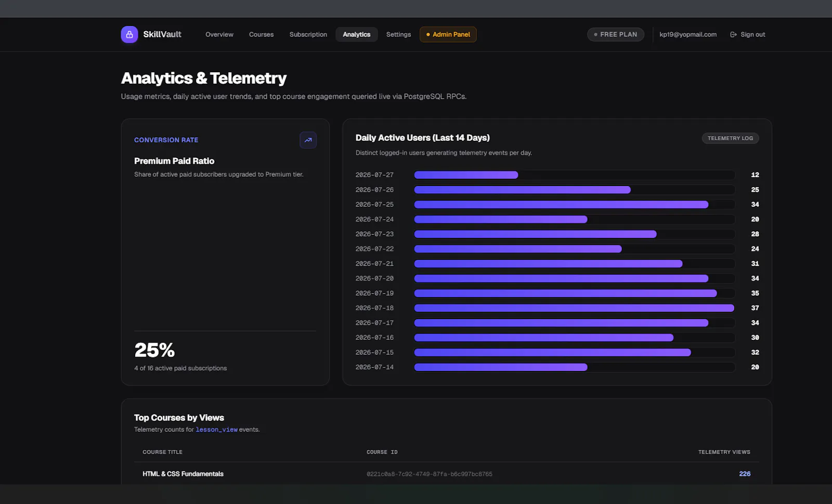Open the Subscription nav item

[308, 34]
